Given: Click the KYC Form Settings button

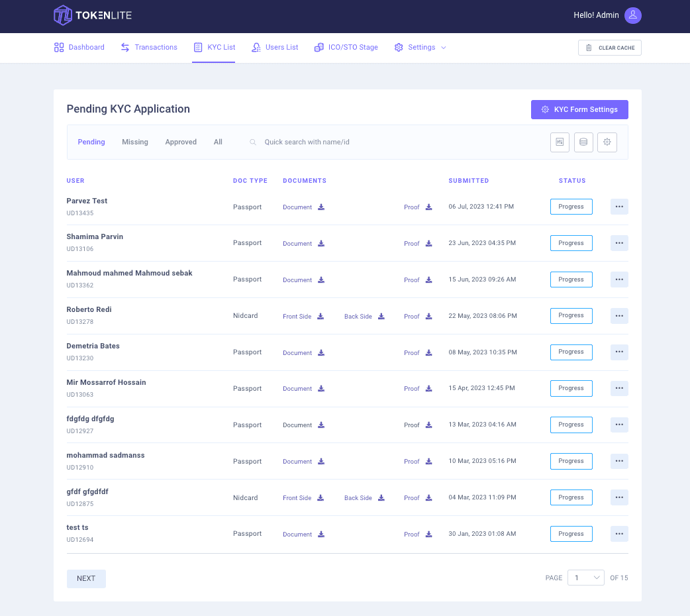Looking at the screenshot, I should click(x=579, y=110).
